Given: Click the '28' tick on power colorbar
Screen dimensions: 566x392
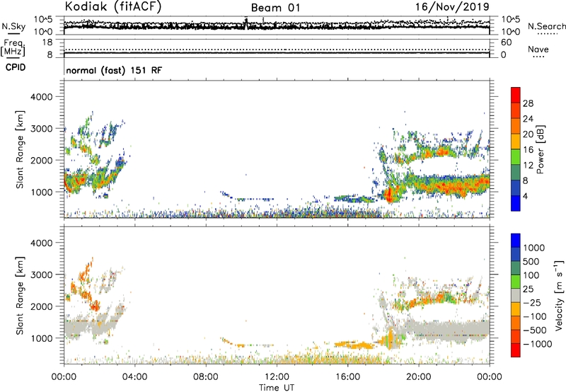Looking at the screenshot, I should [528, 103].
